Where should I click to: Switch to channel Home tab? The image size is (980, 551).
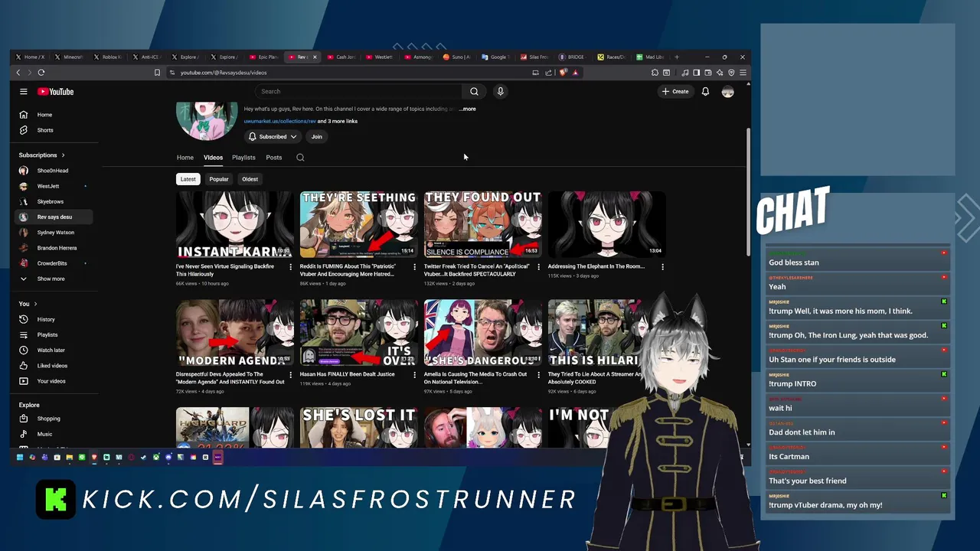tap(185, 158)
